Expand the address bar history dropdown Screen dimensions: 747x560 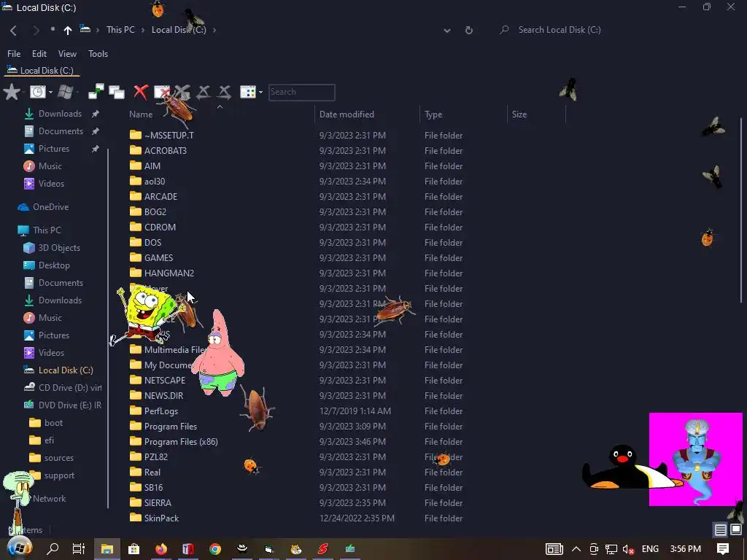coord(447,31)
